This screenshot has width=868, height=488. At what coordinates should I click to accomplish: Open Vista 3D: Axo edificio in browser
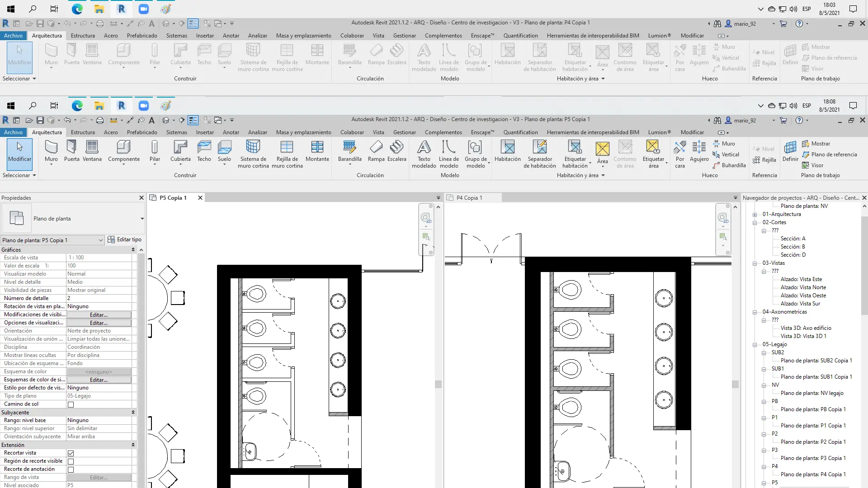[806, 328]
